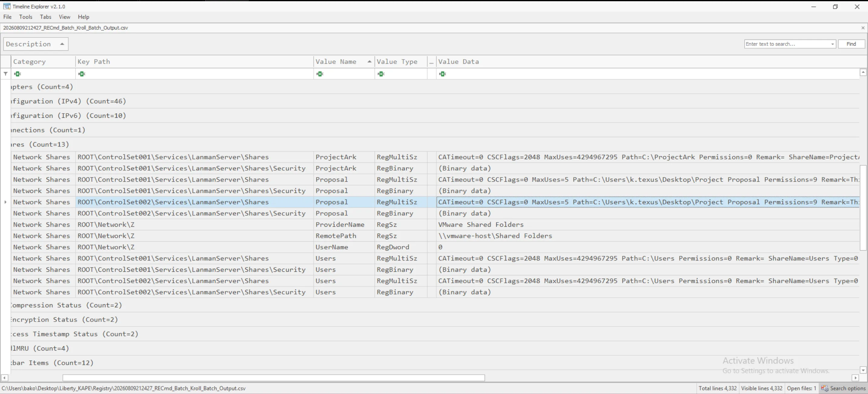Open the File menu
This screenshot has height=394, width=868.
[x=8, y=17]
